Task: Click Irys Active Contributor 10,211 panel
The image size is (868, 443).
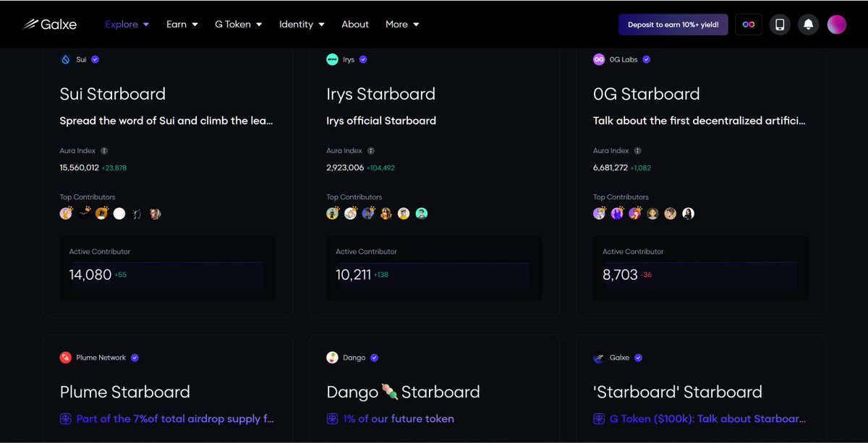Action: tap(435, 268)
